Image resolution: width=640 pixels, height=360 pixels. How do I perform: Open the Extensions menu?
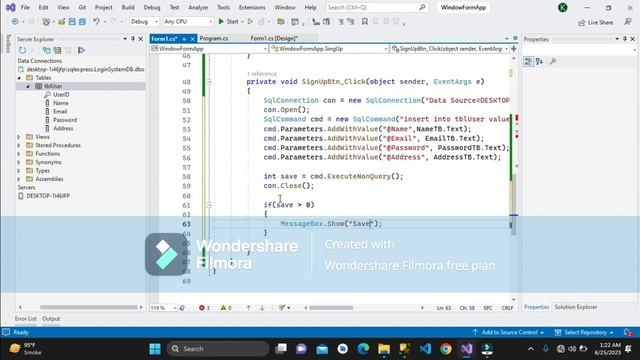(x=252, y=7)
